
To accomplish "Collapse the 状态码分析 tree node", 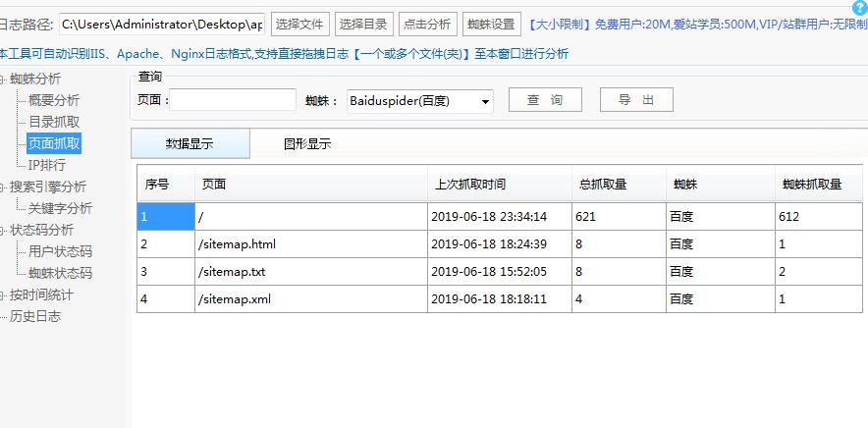I will pos(4,230).
